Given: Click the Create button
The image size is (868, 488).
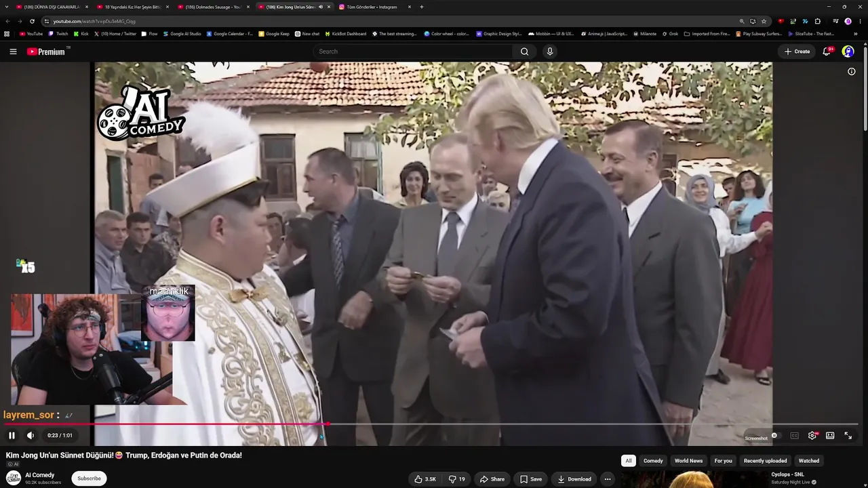Looking at the screenshot, I should [x=797, y=52].
